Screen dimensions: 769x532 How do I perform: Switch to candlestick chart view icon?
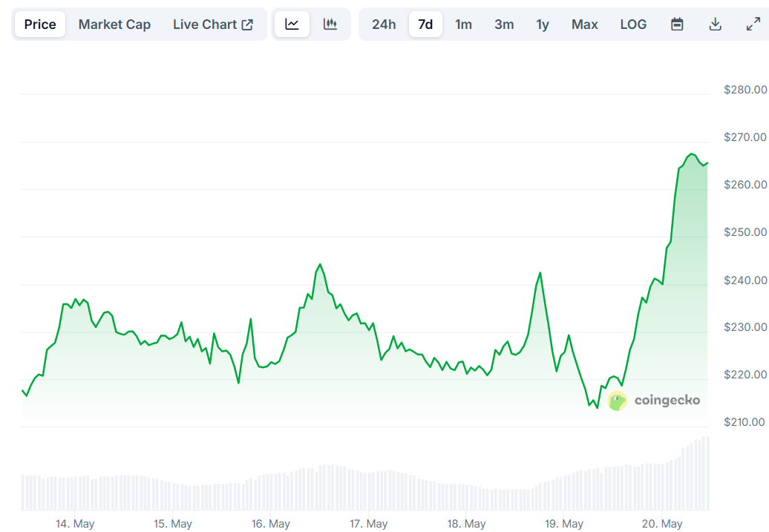(330, 24)
